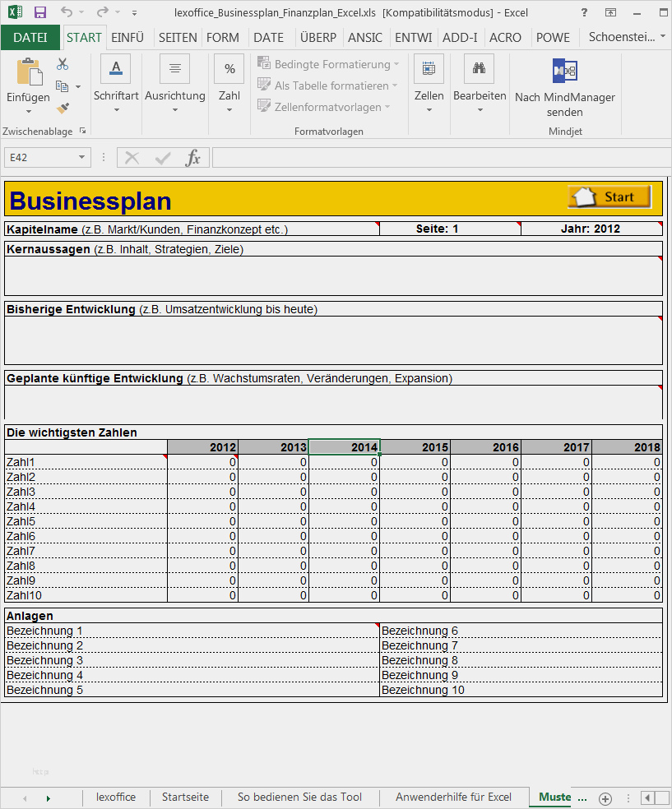
Task: Click the fx Insert Function button
Action: pos(194,156)
